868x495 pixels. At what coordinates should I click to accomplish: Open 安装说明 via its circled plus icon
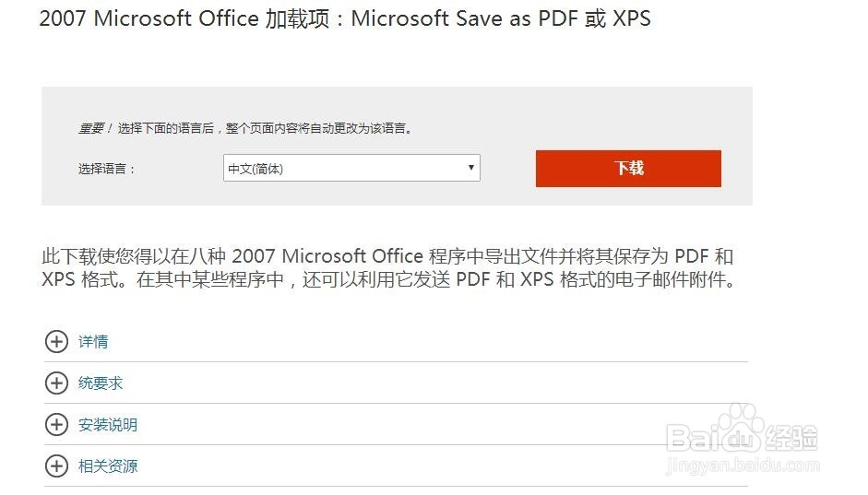56,425
